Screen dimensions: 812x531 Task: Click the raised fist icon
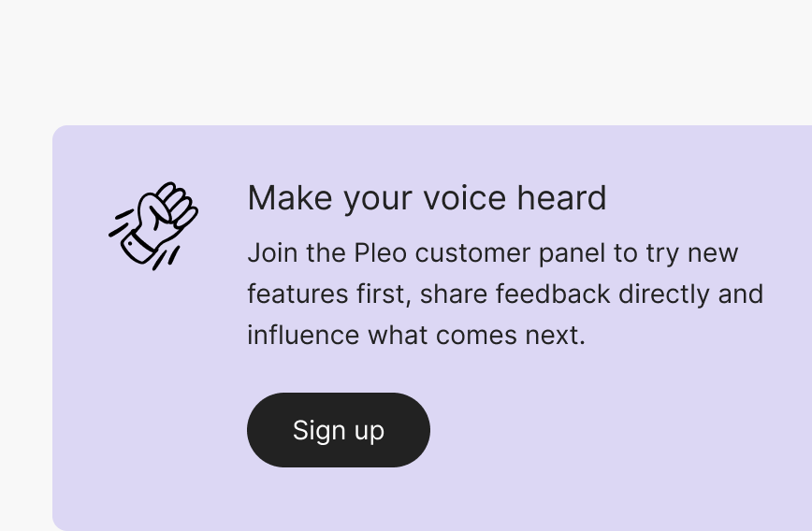[153, 225]
